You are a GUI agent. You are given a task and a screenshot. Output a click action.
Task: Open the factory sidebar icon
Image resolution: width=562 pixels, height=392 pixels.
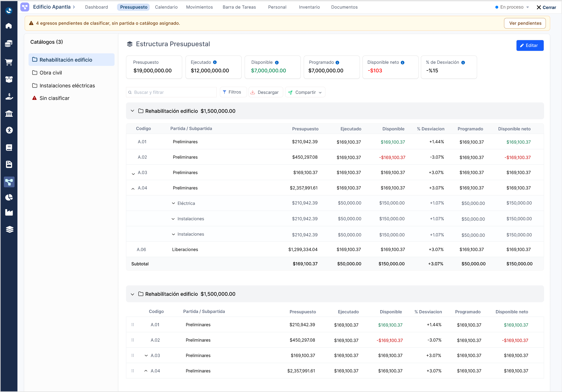tap(9, 212)
